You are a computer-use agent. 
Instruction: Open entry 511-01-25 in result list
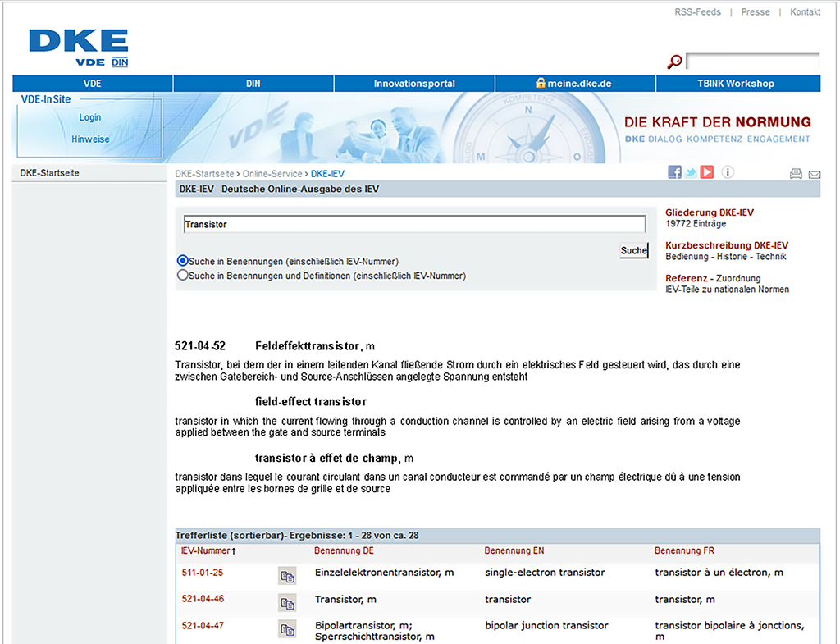click(203, 572)
